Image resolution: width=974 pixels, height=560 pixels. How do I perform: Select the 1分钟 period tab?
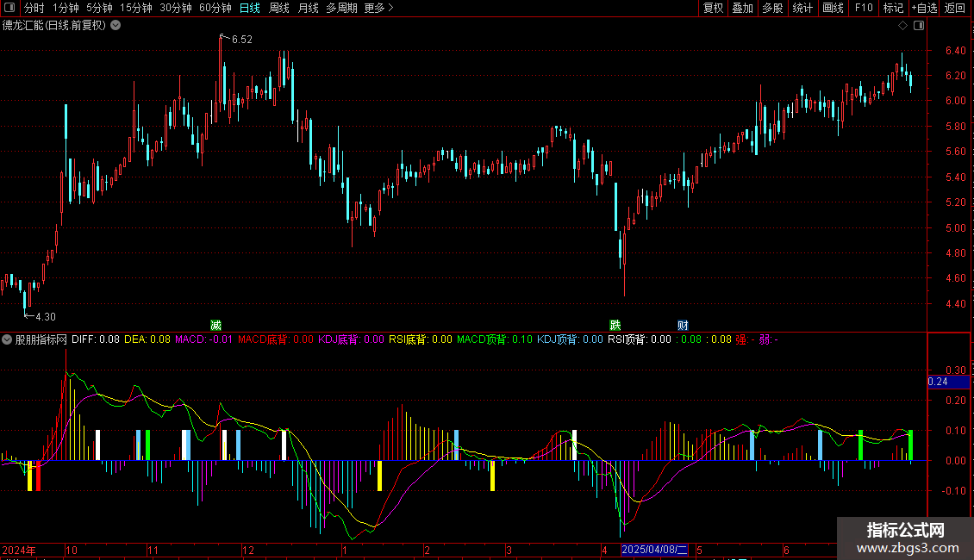pyautogui.click(x=66, y=8)
